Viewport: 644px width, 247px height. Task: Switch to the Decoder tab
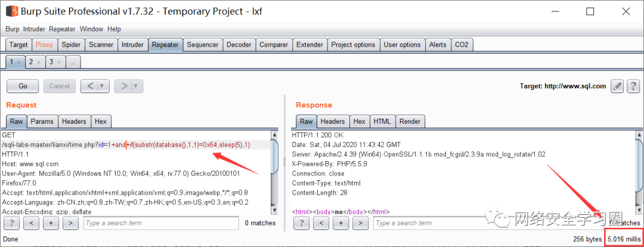coord(239,45)
